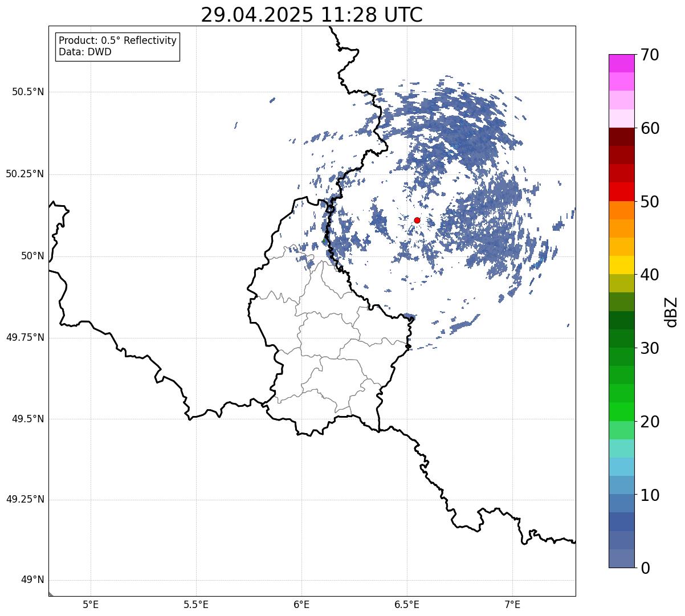Click the colorbar 30 tick label
The width and height of the screenshot is (685, 616).
click(649, 348)
